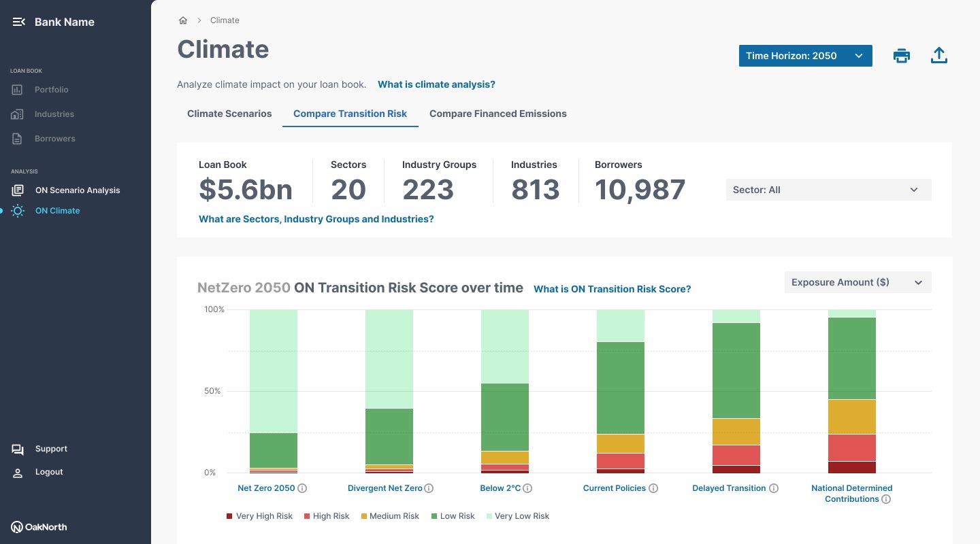Click the Portfolio bar chart icon
The height and width of the screenshot is (544, 980).
tap(18, 90)
